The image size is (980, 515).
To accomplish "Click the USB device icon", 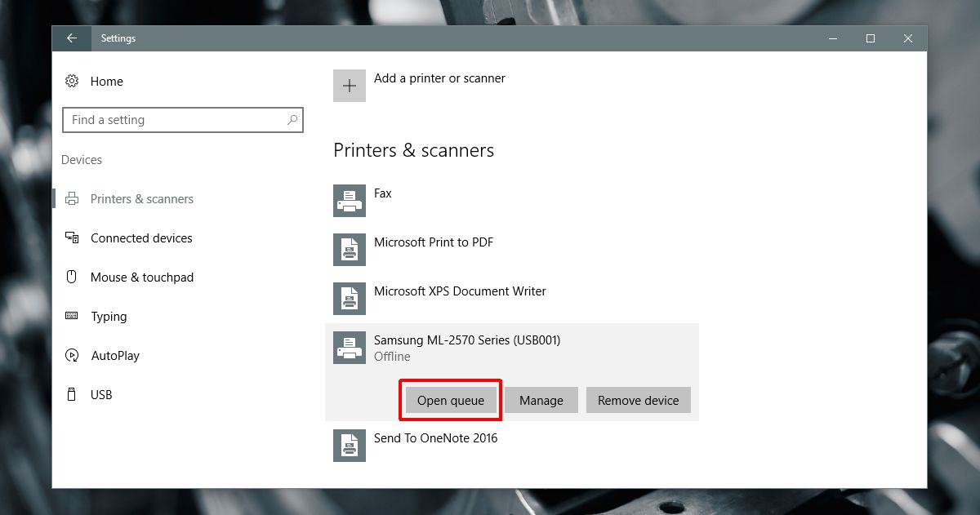I will pos(73,394).
